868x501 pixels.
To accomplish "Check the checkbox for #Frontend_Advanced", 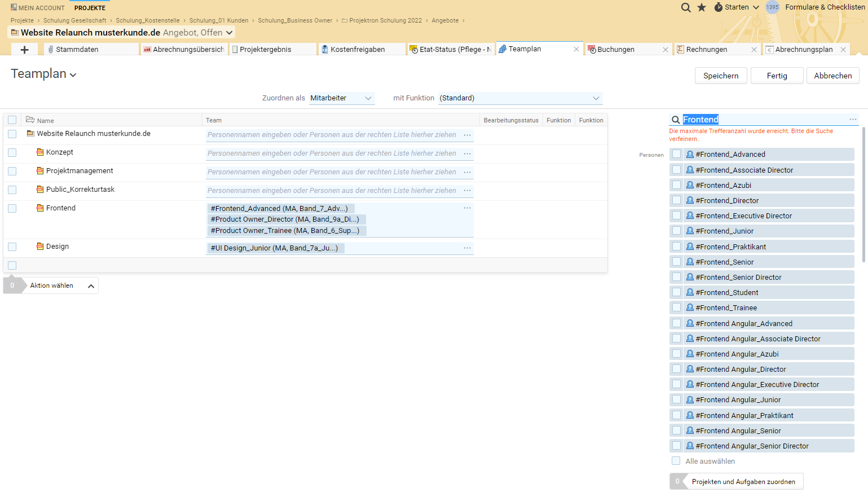I will [x=676, y=154].
